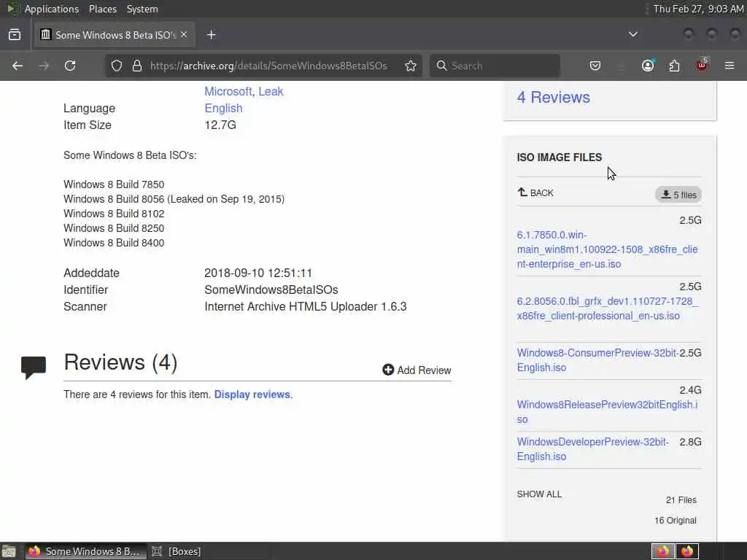Open the Pocket save icon
This screenshot has width=747, height=560.
595,66
